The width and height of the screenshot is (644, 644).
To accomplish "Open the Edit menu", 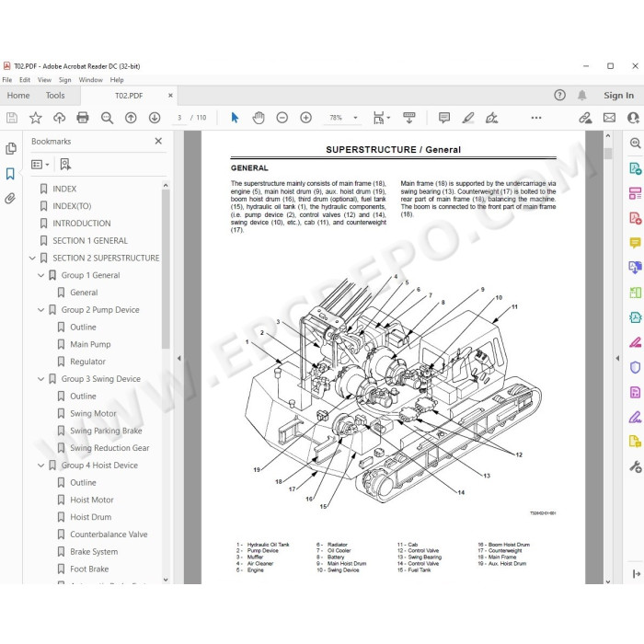I will (25, 80).
